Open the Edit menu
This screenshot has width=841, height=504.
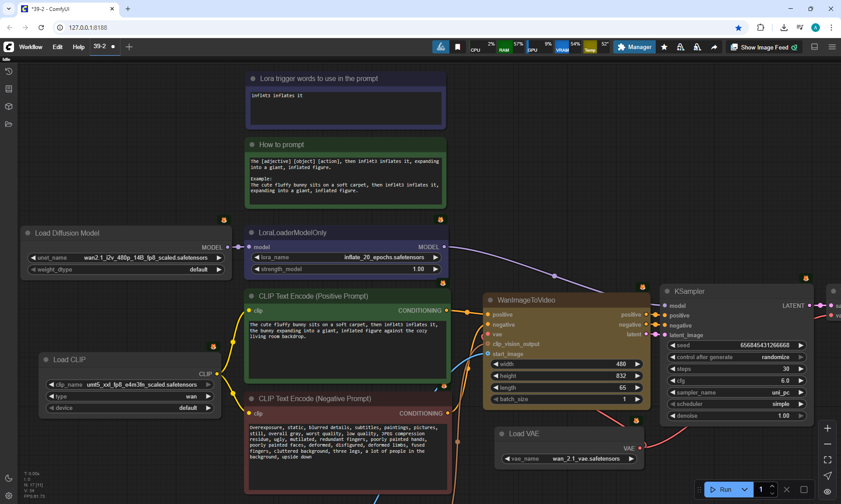click(57, 47)
